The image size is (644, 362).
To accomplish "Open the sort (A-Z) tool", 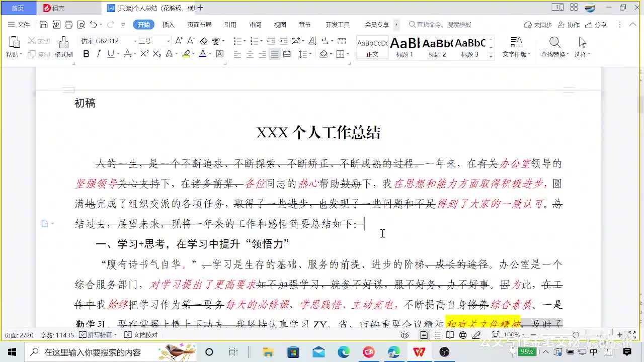I will coord(312,41).
